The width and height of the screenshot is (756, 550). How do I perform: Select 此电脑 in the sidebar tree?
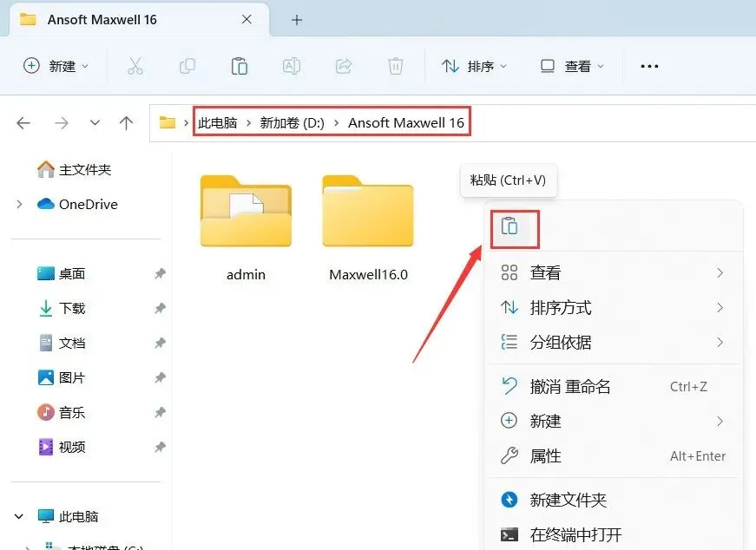[68, 517]
